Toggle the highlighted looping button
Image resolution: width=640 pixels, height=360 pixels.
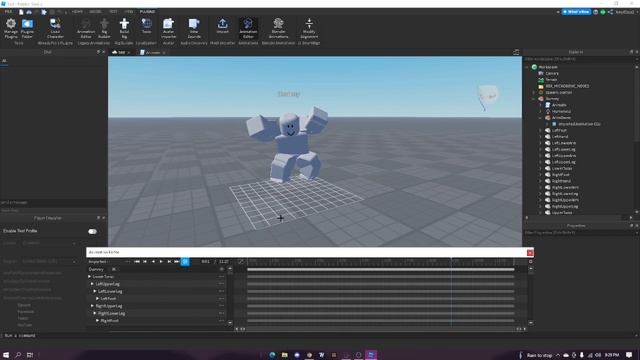click(x=185, y=262)
